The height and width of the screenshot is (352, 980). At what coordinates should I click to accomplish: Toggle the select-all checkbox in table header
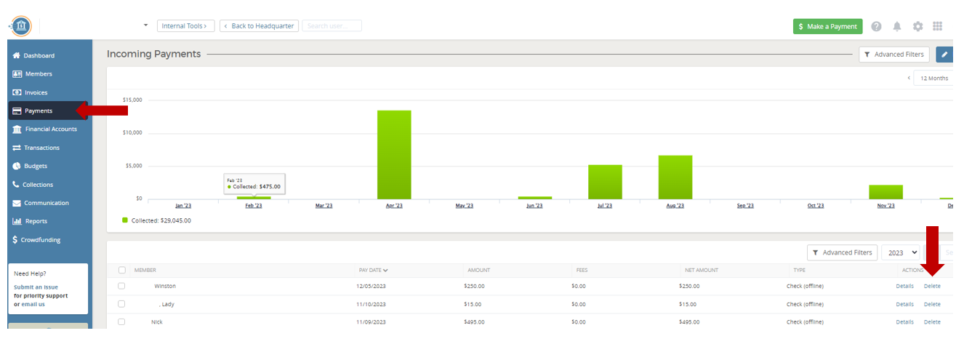click(121, 270)
